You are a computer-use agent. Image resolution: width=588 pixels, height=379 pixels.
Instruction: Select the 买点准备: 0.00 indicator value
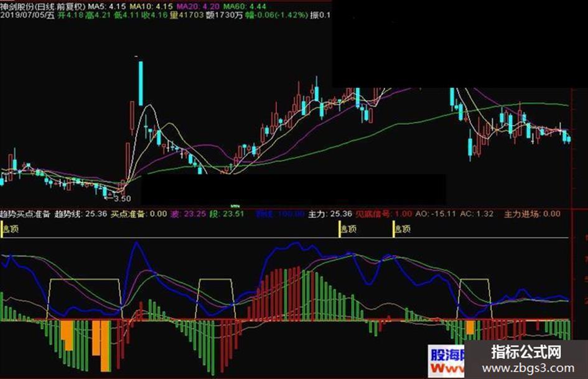(x=139, y=214)
